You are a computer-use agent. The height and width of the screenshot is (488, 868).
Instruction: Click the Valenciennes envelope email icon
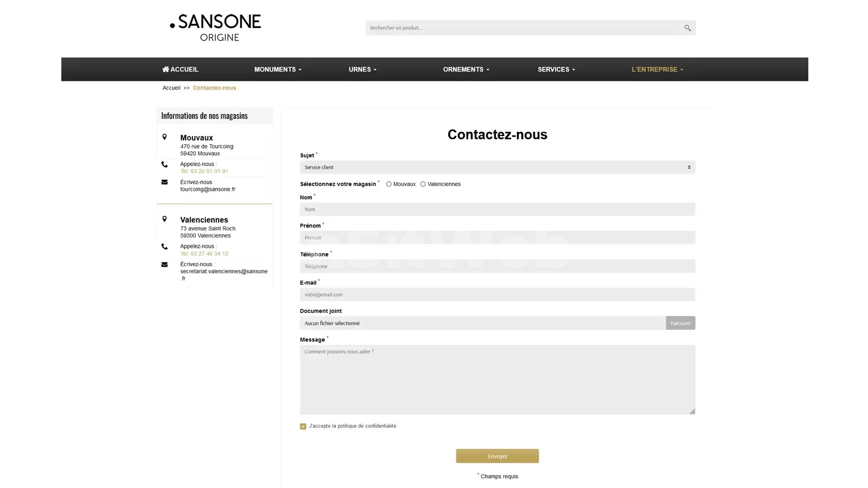pyautogui.click(x=164, y=265)
